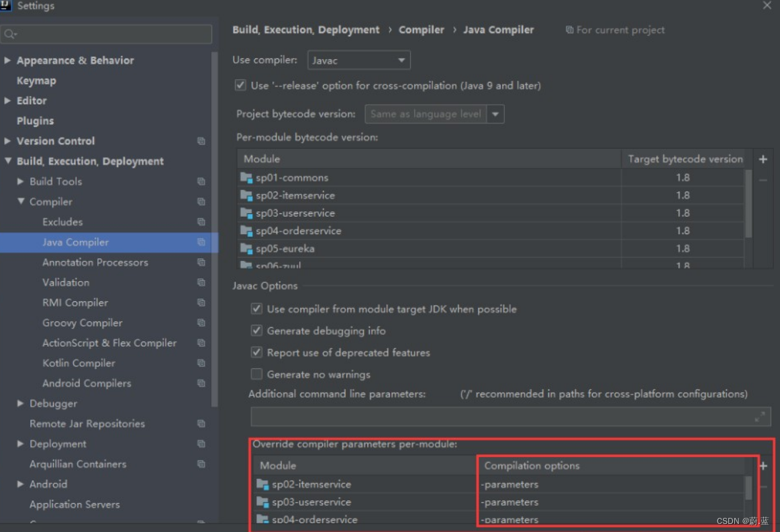780x532 pixels.
Task: Click project-level icon beside Arquillian Containers
Action: coord(201,464)
